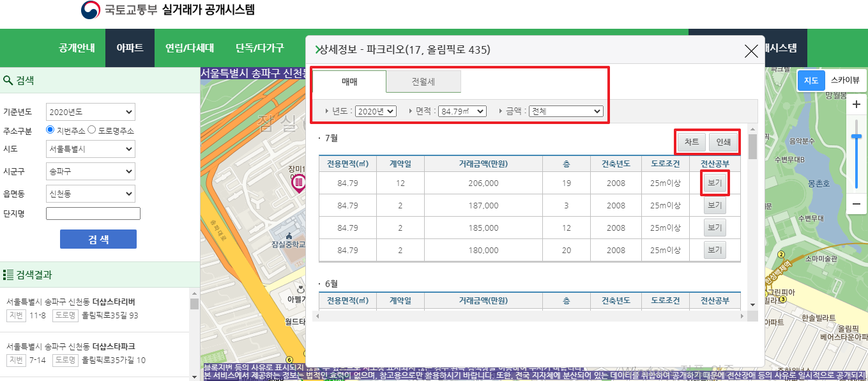Click the 6월 section heading
This screenshot has width=868, height=381.
coord(331,283)
